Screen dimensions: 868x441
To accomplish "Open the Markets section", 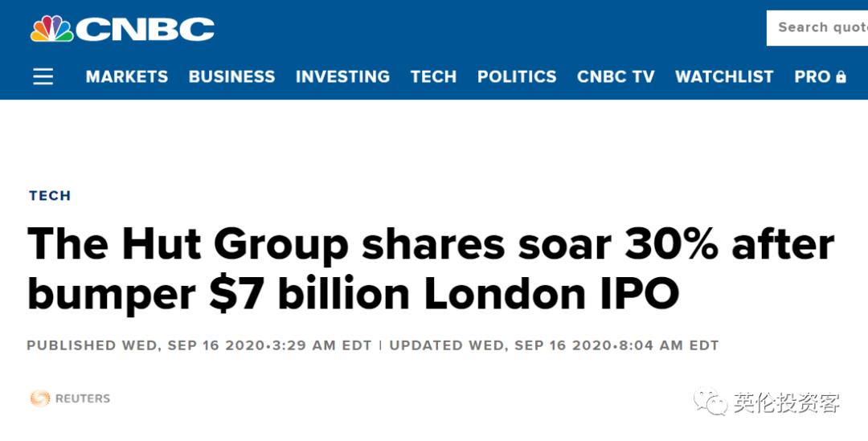I will coord(127,76).
